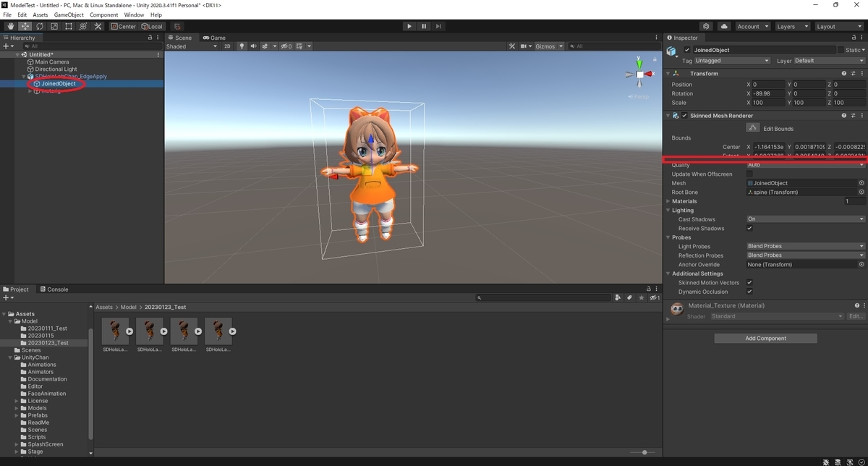Viewport: 868px width, 466px height.
Task: Select the Scale tool
Action: pos(54,26)
